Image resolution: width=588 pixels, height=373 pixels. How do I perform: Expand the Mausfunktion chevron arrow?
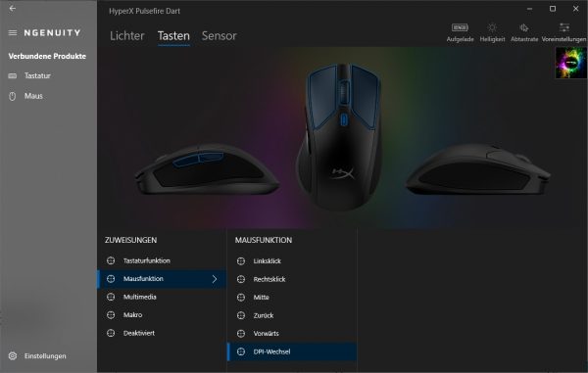click(x=214, y=279)
